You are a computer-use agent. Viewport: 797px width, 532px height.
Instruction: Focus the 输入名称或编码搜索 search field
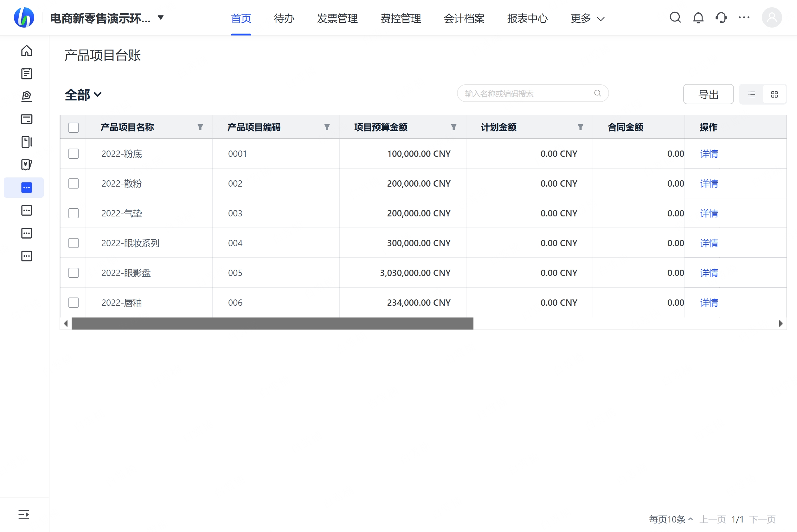tap(533, 93)
